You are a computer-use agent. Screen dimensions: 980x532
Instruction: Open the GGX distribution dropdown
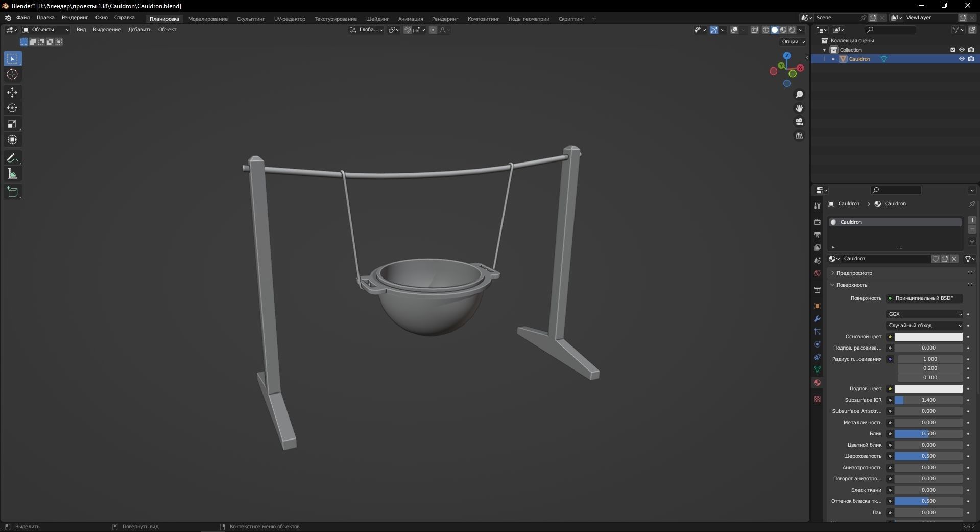[x=925, y=314]
